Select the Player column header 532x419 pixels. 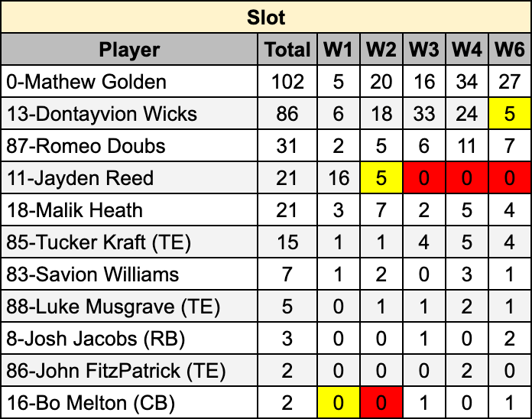(129, 50)
